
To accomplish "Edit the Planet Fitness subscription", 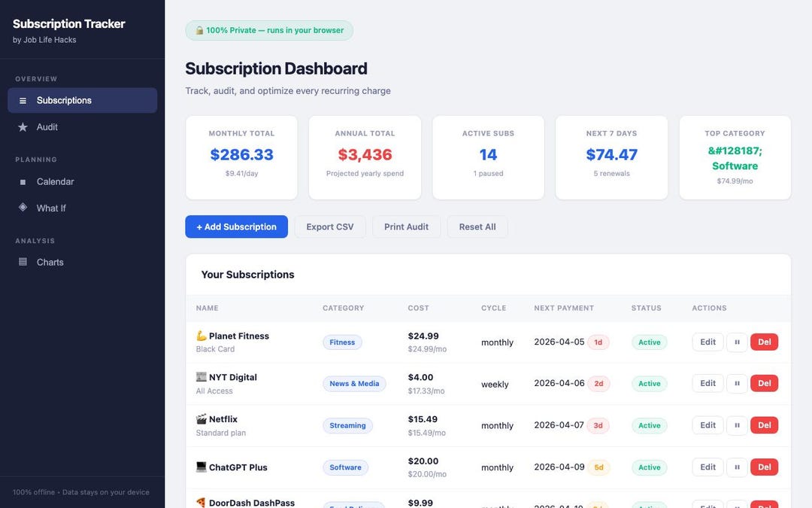I will pos(708,342).
